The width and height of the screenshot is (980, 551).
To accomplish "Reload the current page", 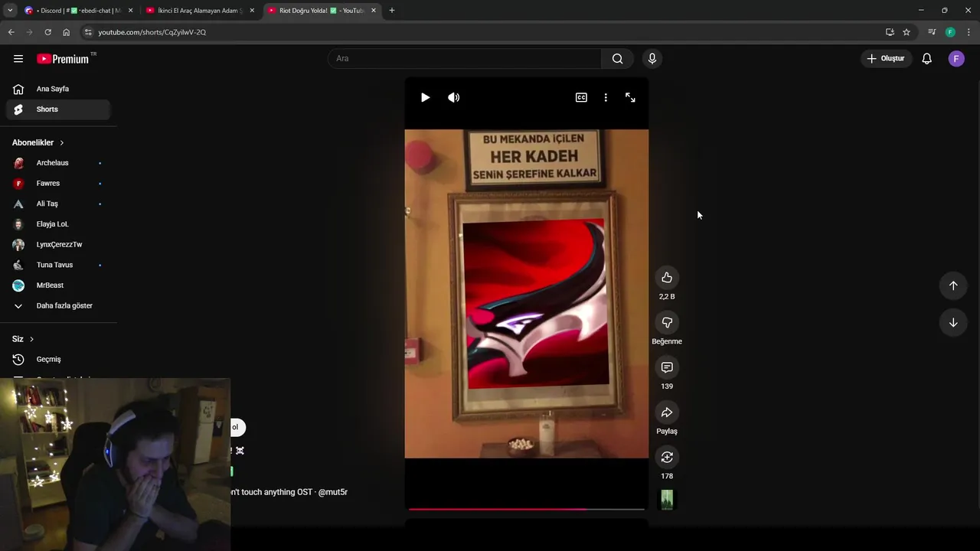I will pyautogui.click(x=47, y=32).
